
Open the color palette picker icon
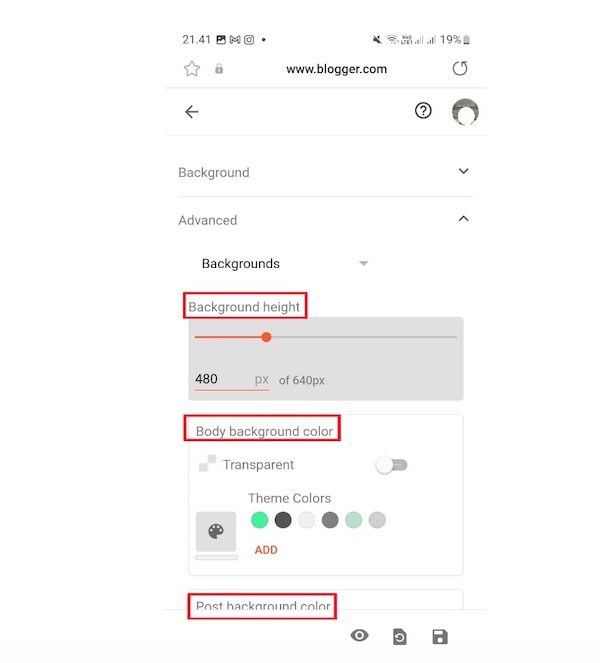[216, 531]
